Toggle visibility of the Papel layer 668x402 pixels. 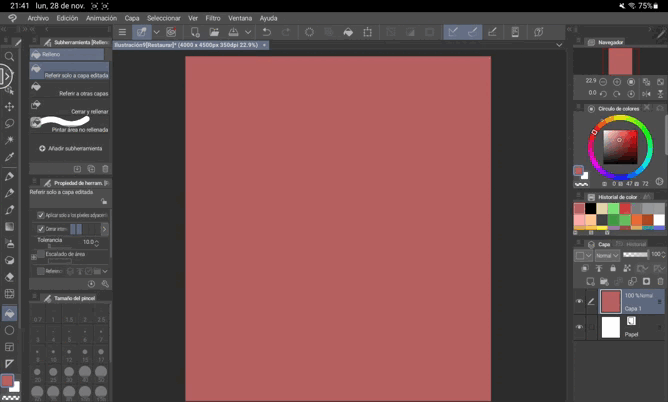(x=579, y=327)
